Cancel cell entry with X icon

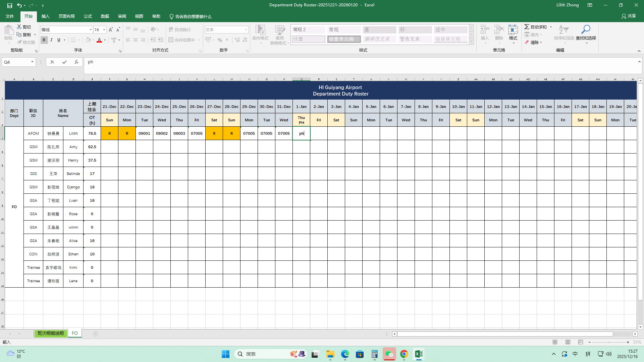coord(52,62)
